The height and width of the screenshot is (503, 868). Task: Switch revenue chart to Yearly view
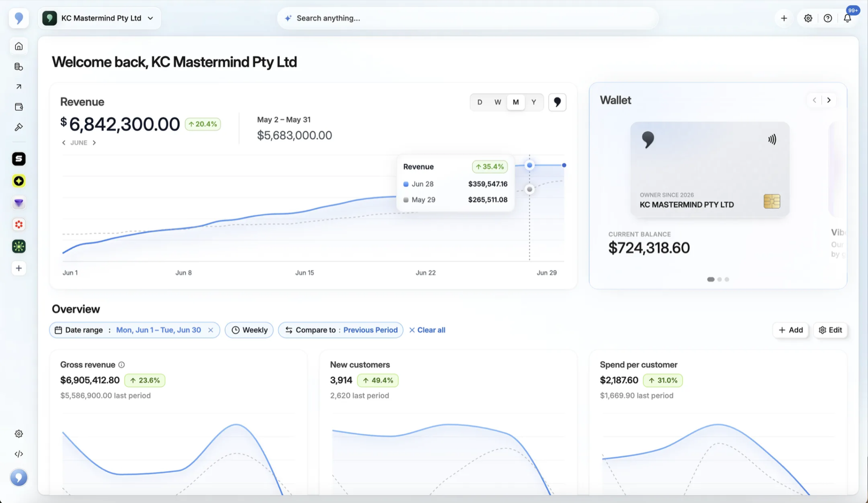point(533,102)
